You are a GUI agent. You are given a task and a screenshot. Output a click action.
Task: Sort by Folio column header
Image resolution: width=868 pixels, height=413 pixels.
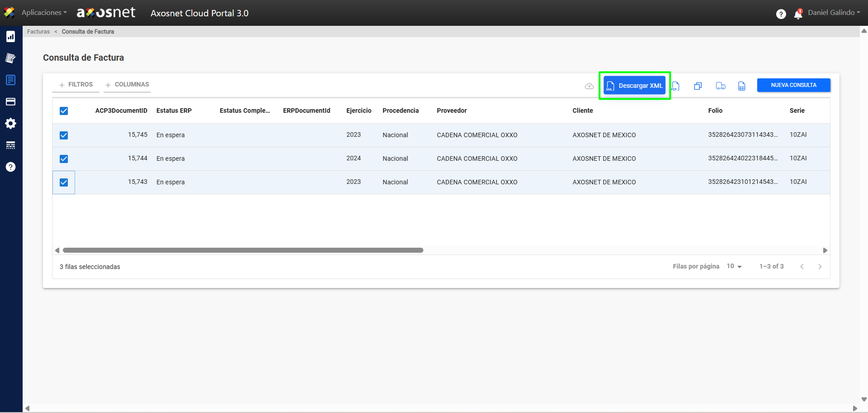point(715,110)
